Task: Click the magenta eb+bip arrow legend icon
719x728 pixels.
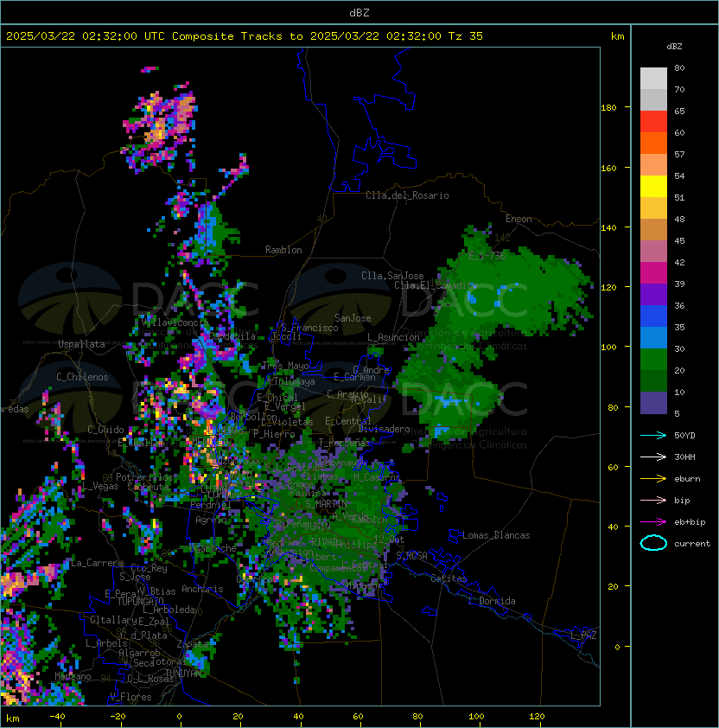Action: [x=653, y=522]
